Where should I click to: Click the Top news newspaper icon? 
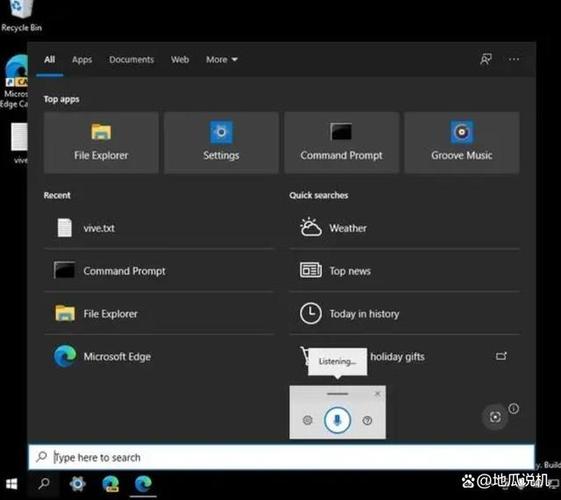coord(311,270)
